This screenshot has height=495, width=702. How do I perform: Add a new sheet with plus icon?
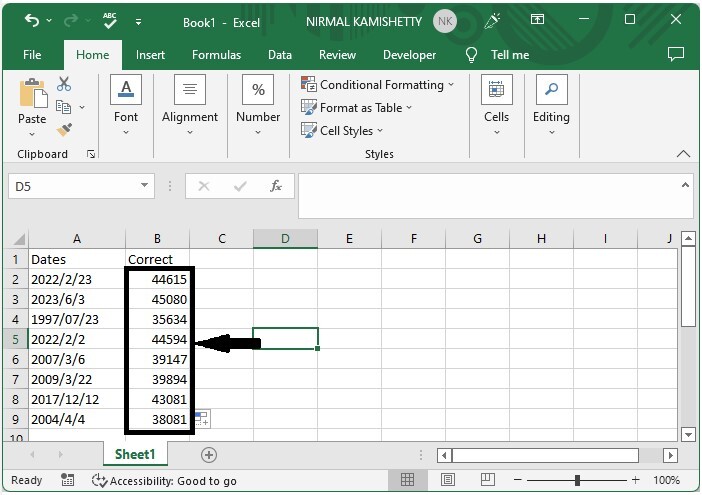point(209,455)
